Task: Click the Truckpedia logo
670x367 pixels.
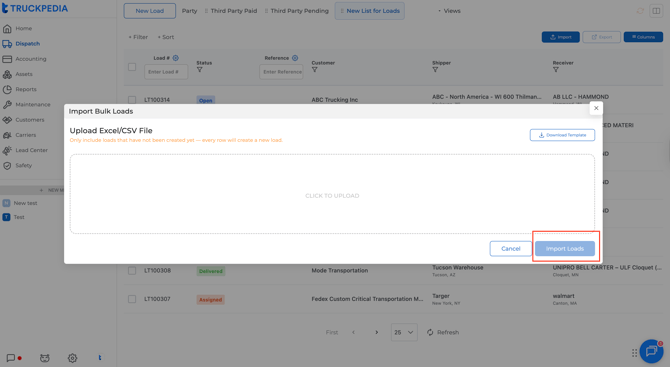Action: 35,8
